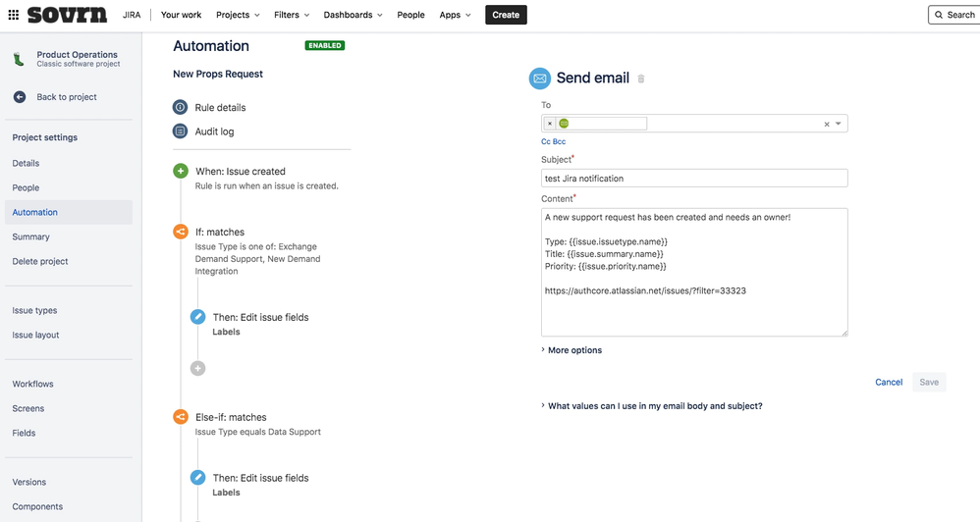The image size is (980, 522).
Task: Open Screens settings
Action: (x=28, y=408)
